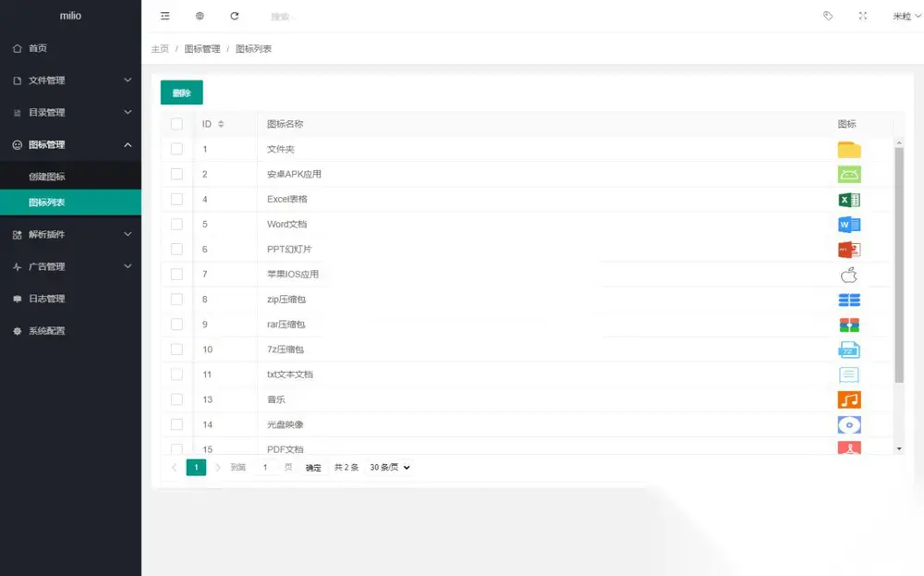This screenshot has height=576, width=924.
Task: Click the table vertical scrollbar thumb
Action: 899,265
